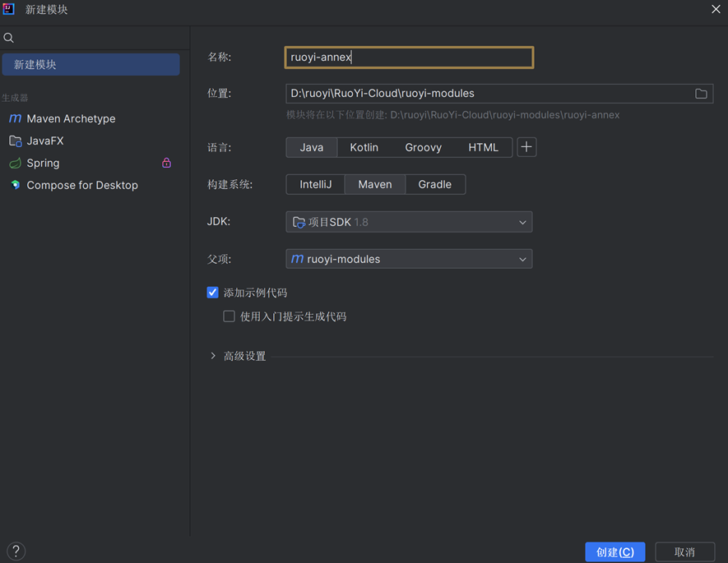Select Compose for Desktop generator

pos(81,185)
